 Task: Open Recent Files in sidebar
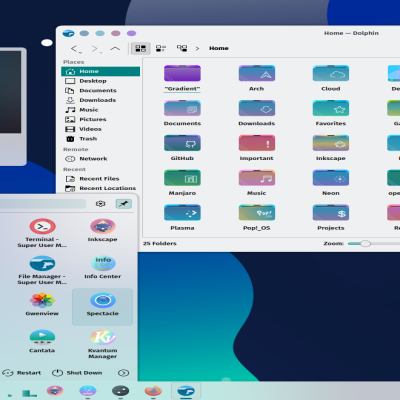100,179
